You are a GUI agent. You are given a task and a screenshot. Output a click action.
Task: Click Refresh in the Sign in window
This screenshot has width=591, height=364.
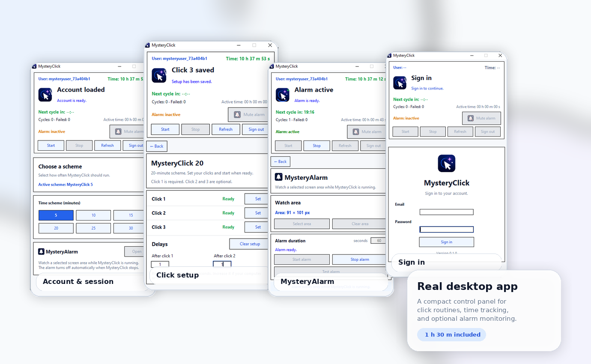[x=460, y=131]
